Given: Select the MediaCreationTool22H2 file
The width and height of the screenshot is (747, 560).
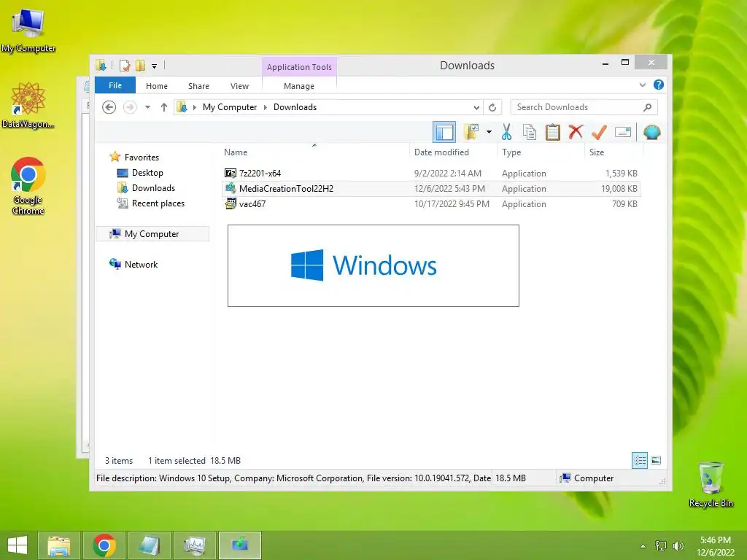Looking at the screenshot, I should click(x=430, y=189).
